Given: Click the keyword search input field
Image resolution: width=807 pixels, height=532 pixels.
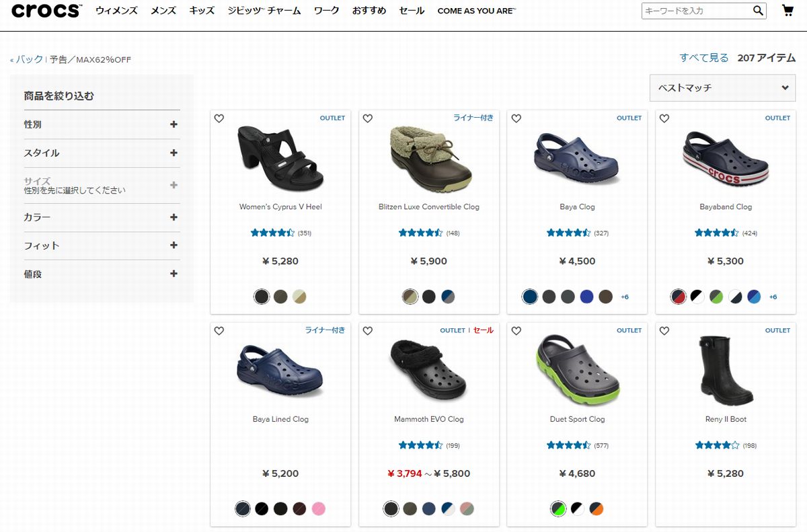Looking at the screenshot, I should click(x=696, y=11).
